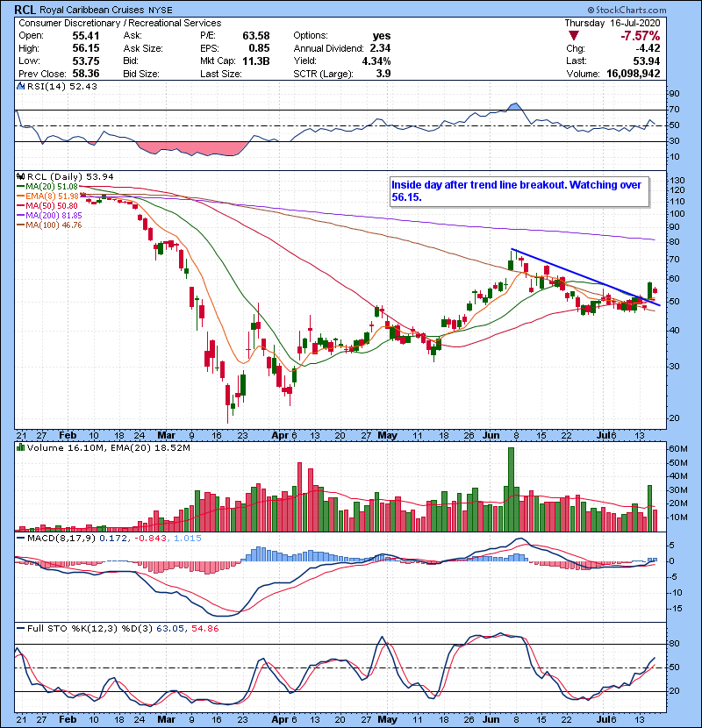Click the Yield value 4.34%

[376, 61]
